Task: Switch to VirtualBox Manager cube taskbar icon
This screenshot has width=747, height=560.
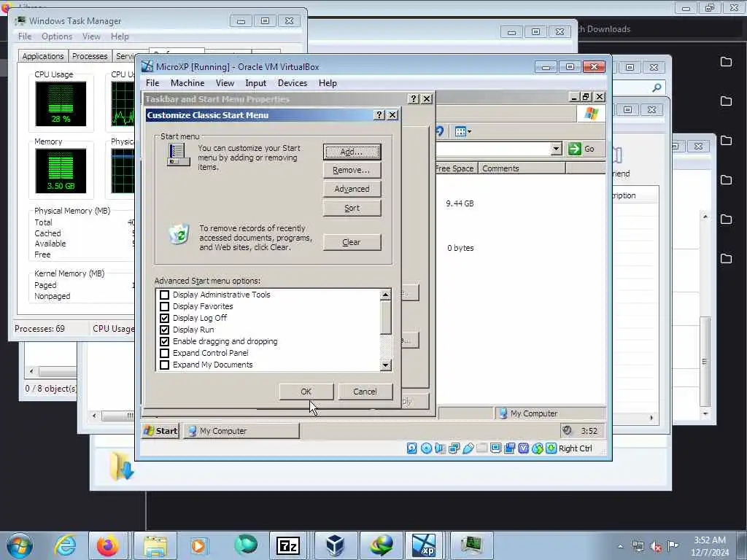Action: point(336,545)
